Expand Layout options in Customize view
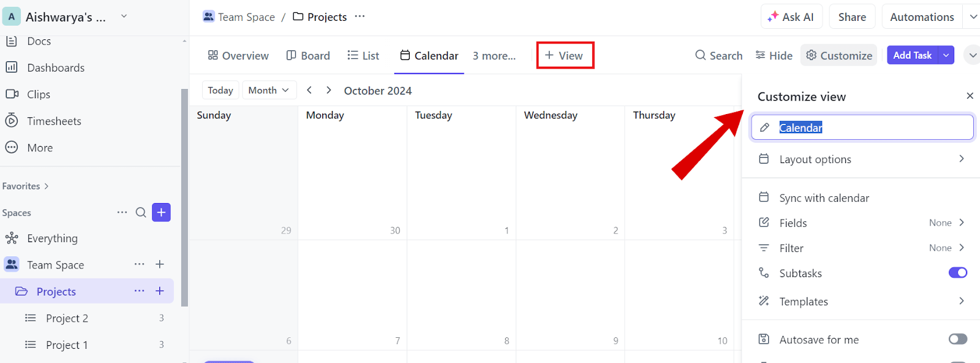The image size is (980, 363). [x=862, y=159]
